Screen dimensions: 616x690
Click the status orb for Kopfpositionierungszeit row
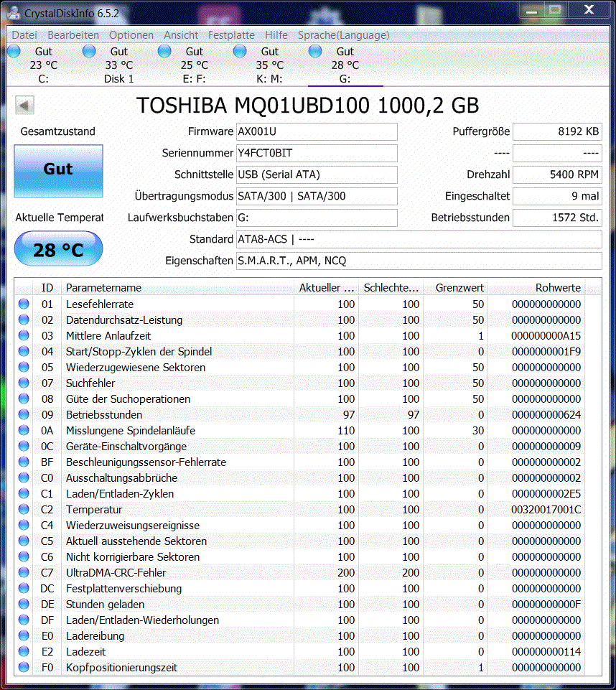pyautogui.click(x=24, y=667)
